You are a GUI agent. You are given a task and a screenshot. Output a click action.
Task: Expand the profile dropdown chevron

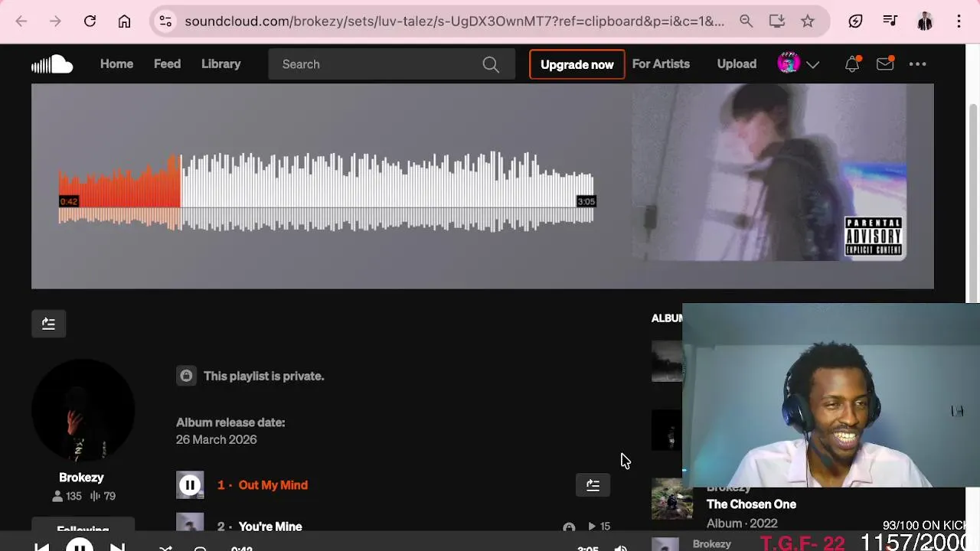[x=813, y=65]
